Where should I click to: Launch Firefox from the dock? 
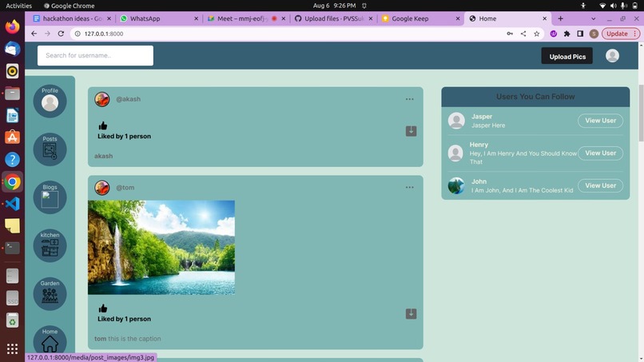[x=12, y=26]
